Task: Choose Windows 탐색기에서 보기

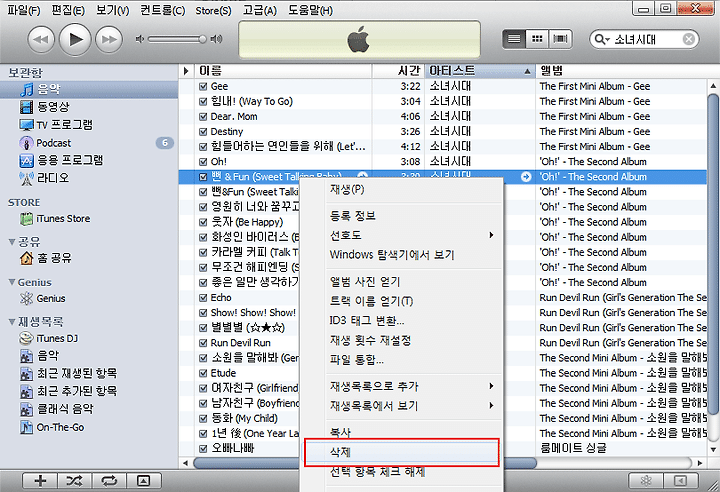Action: pos(402,254)
